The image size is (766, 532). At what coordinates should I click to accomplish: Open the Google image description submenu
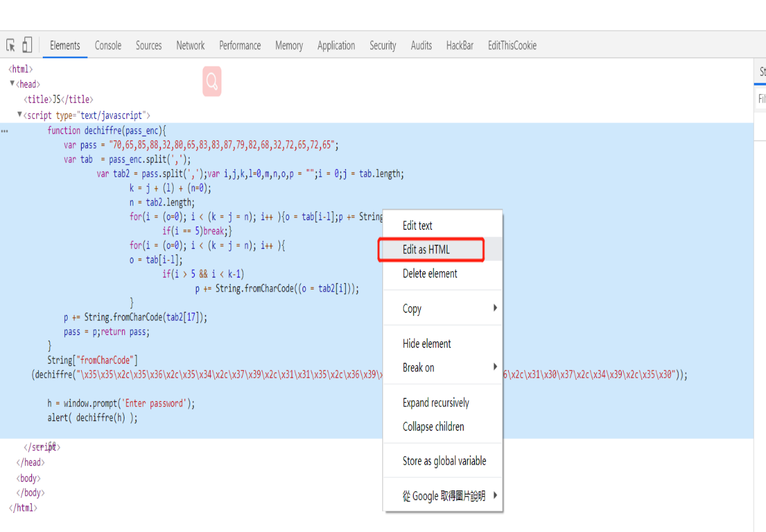[x=442, y=496]
